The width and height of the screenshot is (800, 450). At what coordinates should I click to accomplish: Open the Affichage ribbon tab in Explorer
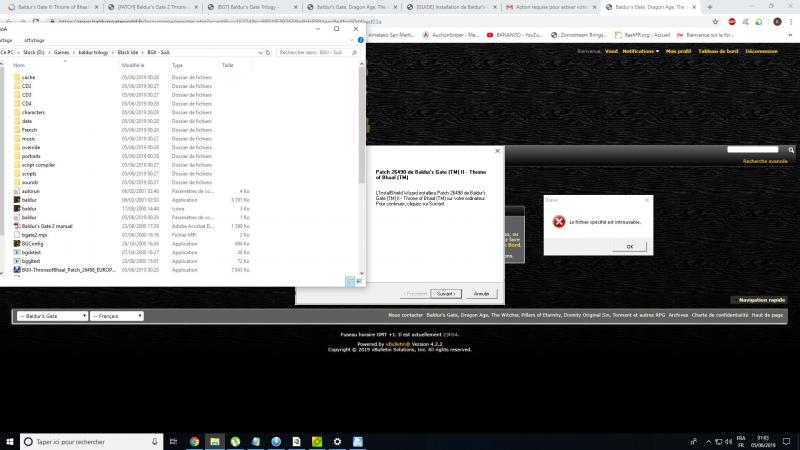click(x=34, y=40)
